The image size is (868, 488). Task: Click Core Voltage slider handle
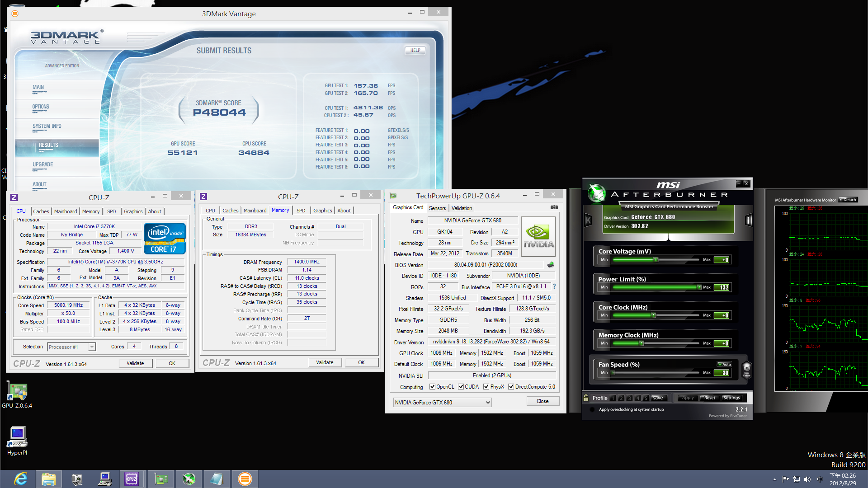[656, 260]
